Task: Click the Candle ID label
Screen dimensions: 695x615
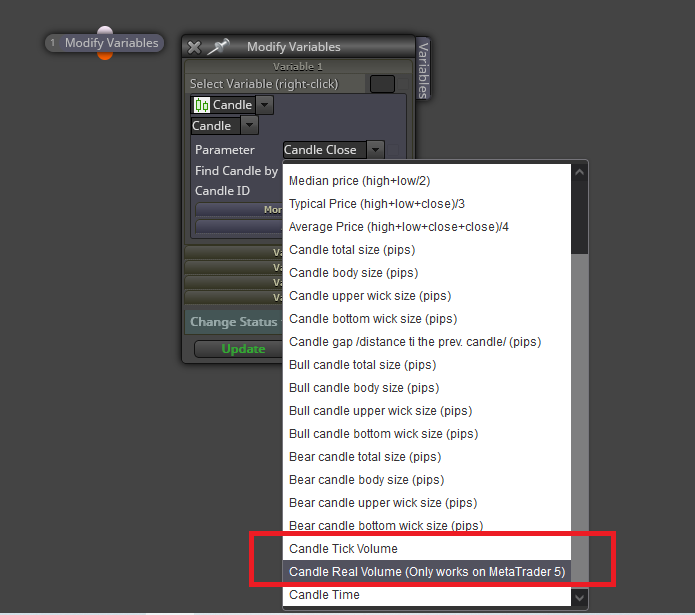Action: pyautogui.click(x=223, y=191)
